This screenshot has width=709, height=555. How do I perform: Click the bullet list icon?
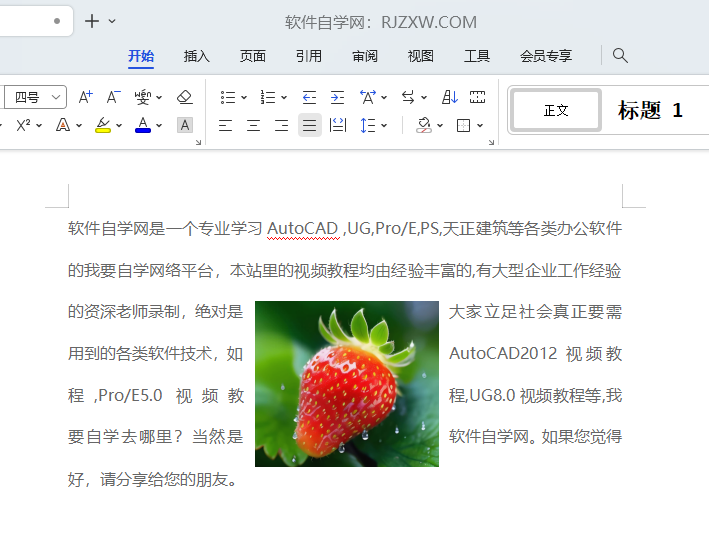click(x=227, y=97)
